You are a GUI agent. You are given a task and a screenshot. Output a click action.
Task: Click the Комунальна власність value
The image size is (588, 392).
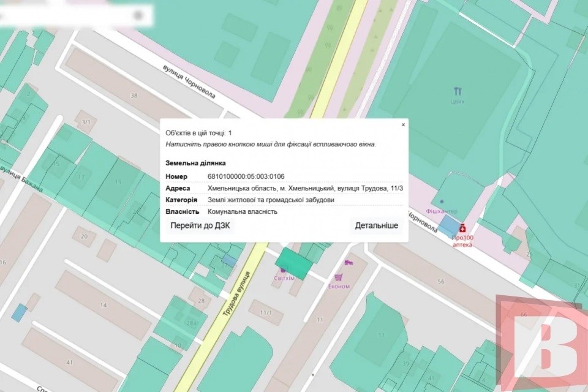241,211
